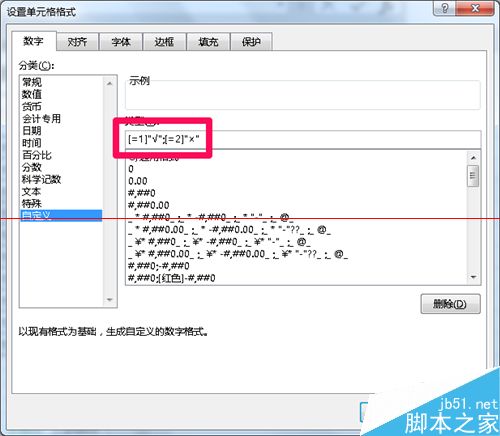Click the custom format type input field
This screenshot has width=500, height=436.
pyautogui.click(x=303, y=139)
